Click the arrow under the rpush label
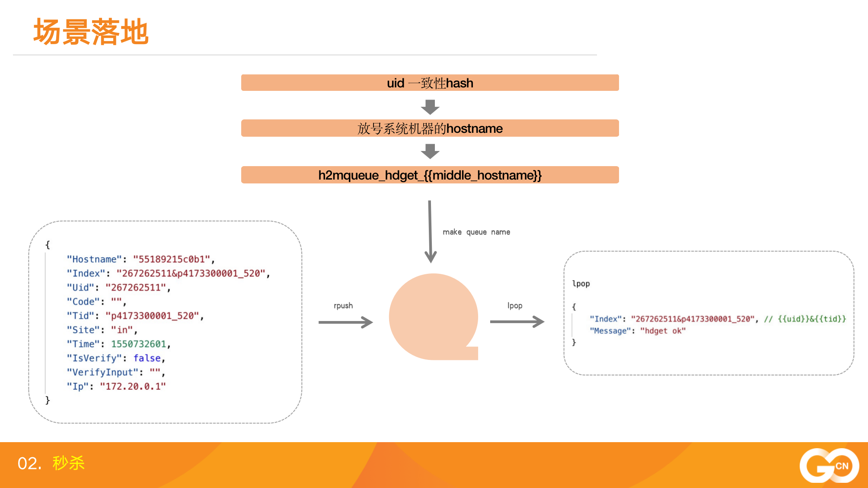Image resolution: width=868 pixels, height=488 pixels. tap(345, 322)
